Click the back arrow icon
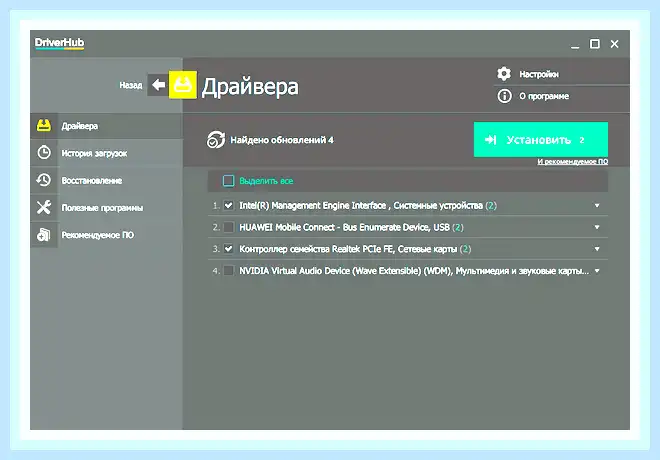Image resolution: width=660 pixels, height=460 pixels. [x=158, y=85]
